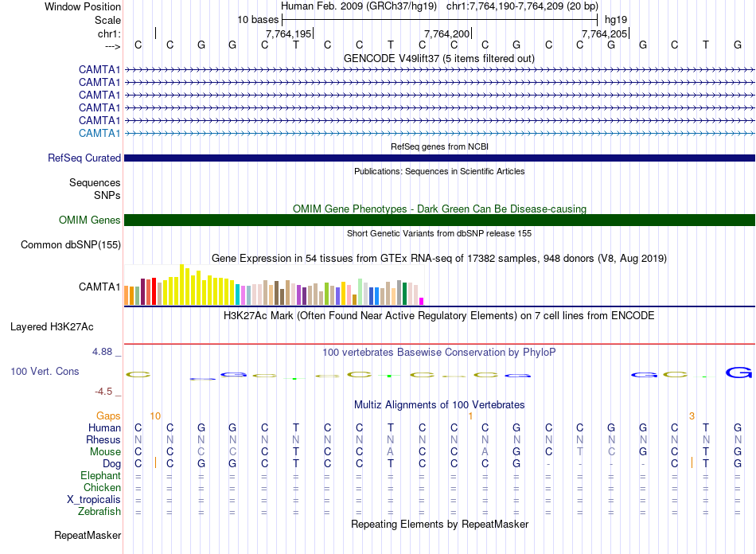Select the light blue CAMTA1 transcript label

(99, 133)
